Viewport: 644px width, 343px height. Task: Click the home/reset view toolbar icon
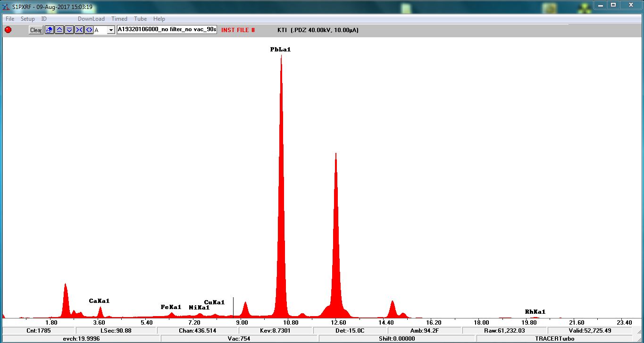(50, 30)
